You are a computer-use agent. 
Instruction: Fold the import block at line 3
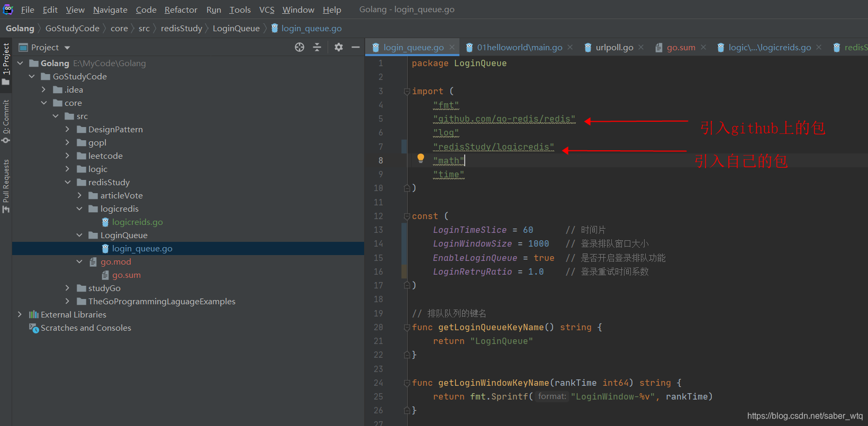407,91
